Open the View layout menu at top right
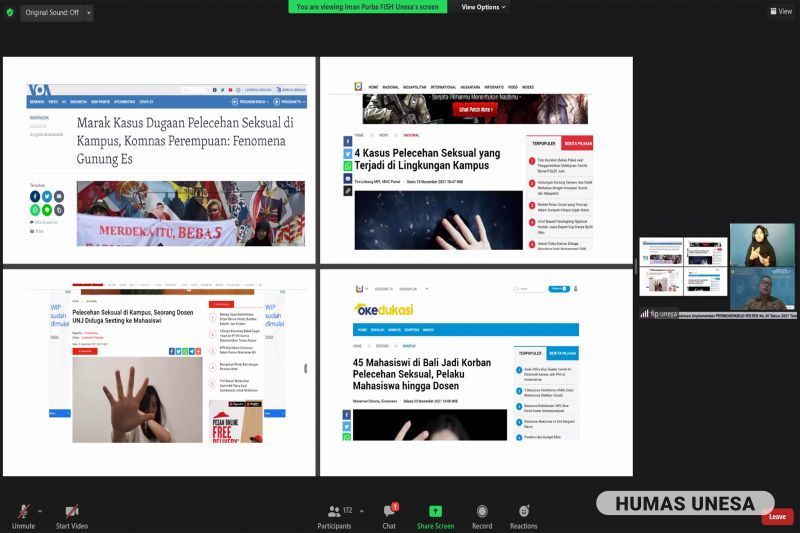Image resolution: width=800 pixels, height=533 pixels. click(781, 11)
